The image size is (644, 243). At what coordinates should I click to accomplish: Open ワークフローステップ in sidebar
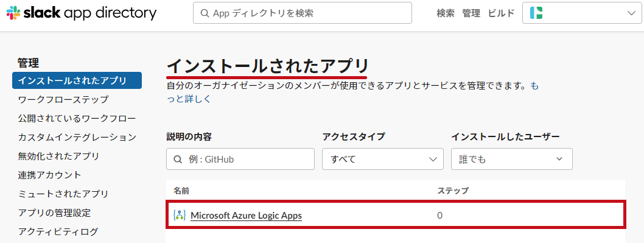click(x=63, y=99)
